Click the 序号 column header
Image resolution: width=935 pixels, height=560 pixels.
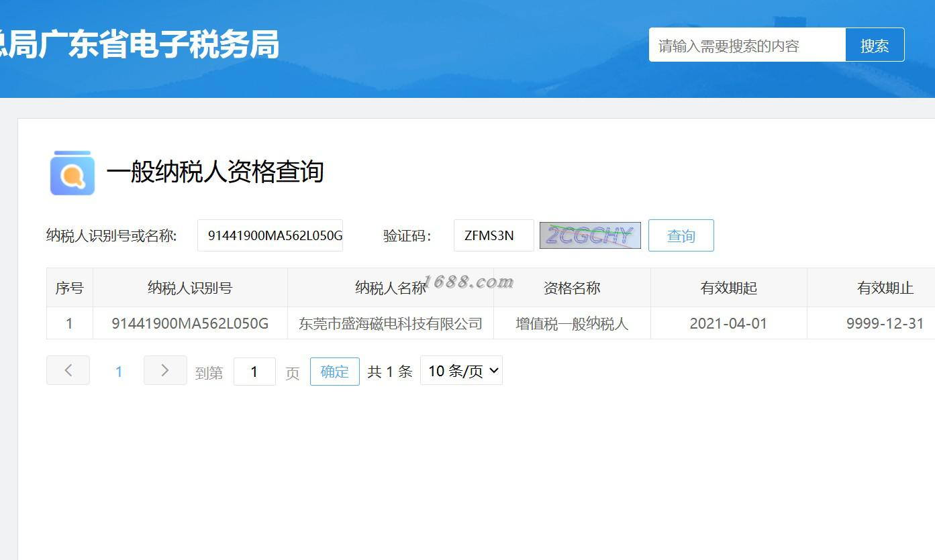[x=70, y=288]
